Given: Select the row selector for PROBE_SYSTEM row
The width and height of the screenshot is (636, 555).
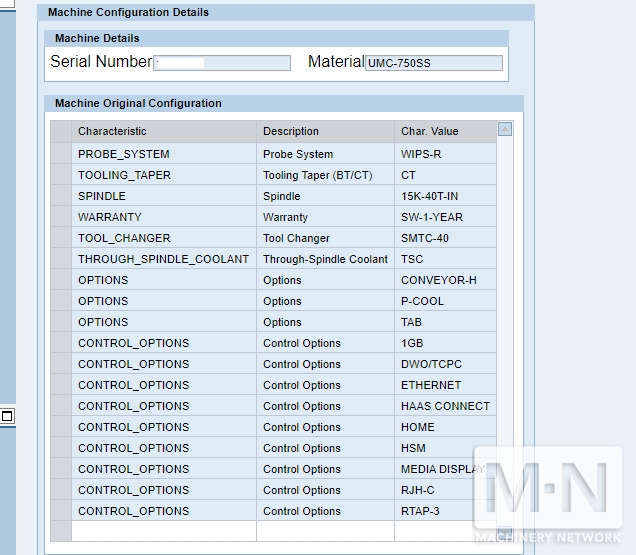Looking at the screenshot, I should coord(61,154).
